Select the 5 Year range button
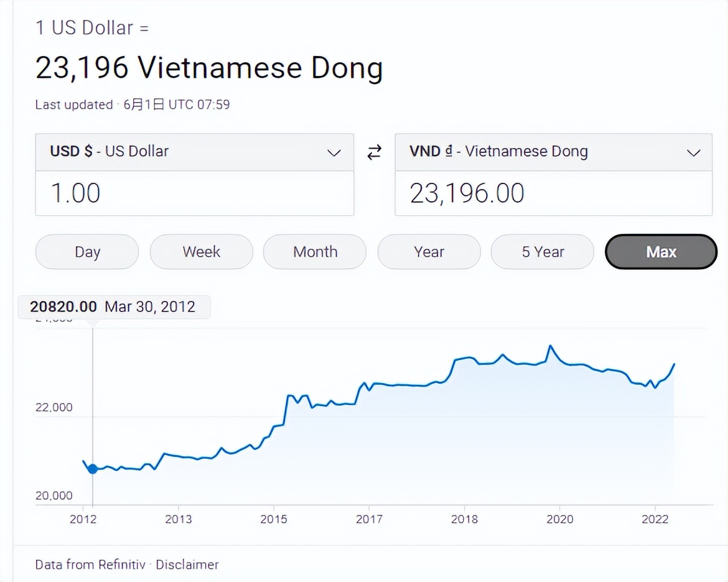Image resolution: width=728 pixels, height=582 pixels. (x=543, y=252)
